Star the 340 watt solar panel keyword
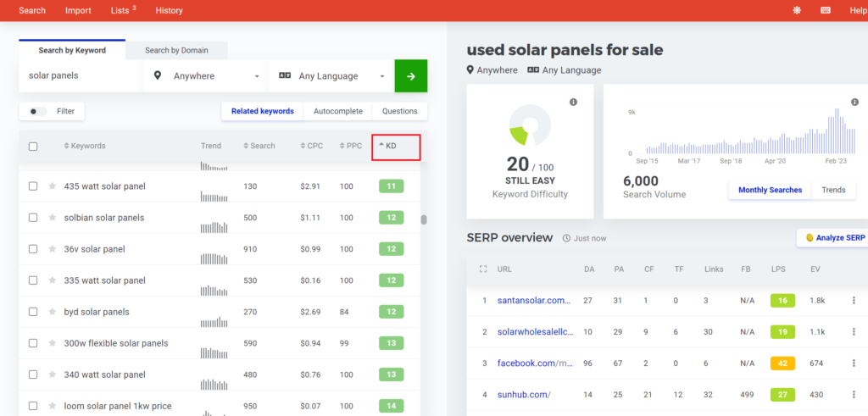 [x=52, y=374]
